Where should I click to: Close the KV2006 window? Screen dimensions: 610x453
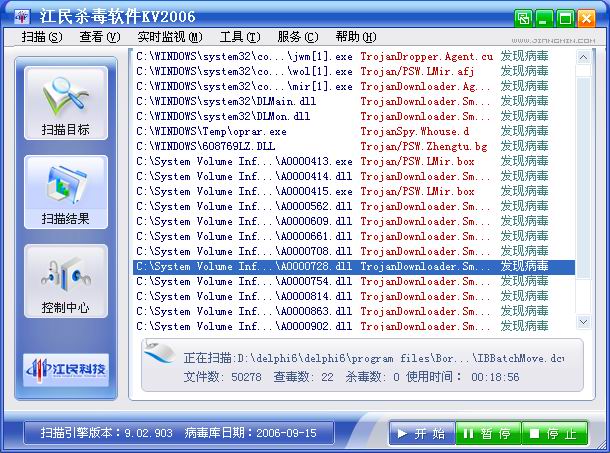pyautogui.click(x=586, y=18)
